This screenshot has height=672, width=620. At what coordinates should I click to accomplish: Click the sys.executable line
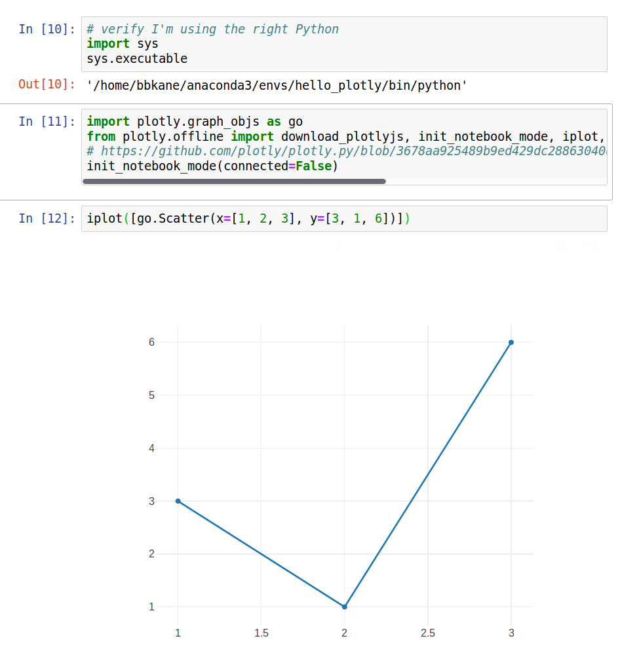click(x=137, y=58)
